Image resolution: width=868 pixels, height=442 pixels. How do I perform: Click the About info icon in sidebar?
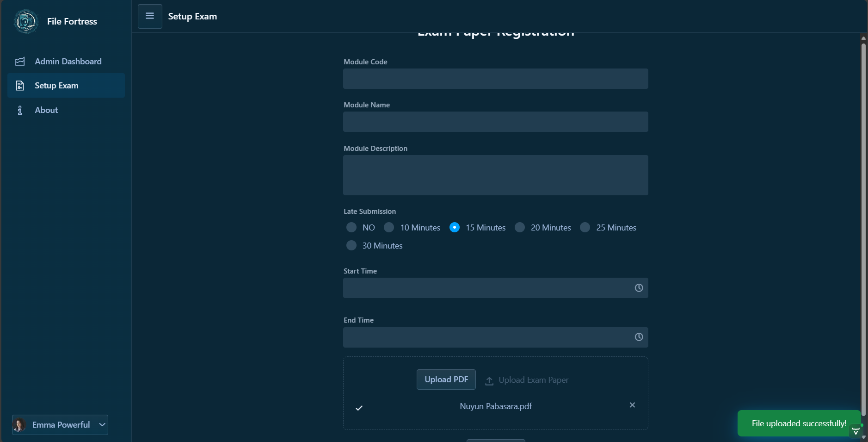[x=20, y=110]
